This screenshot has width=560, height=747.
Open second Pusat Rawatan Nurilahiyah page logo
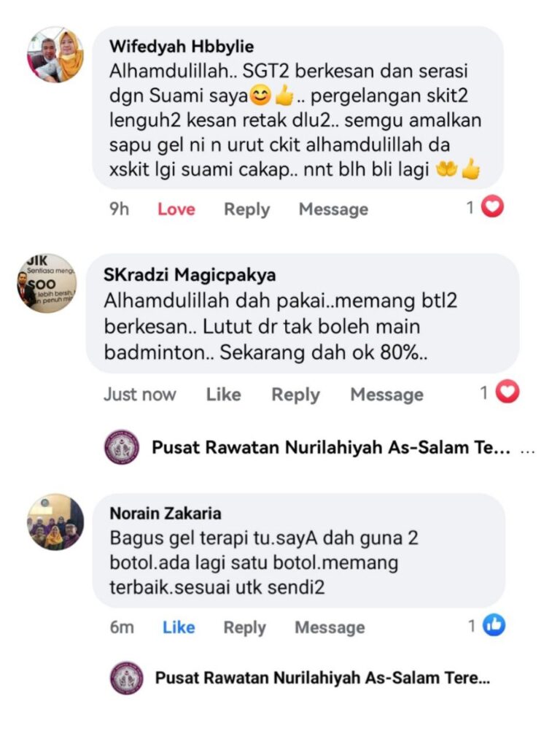click(127, 678)
